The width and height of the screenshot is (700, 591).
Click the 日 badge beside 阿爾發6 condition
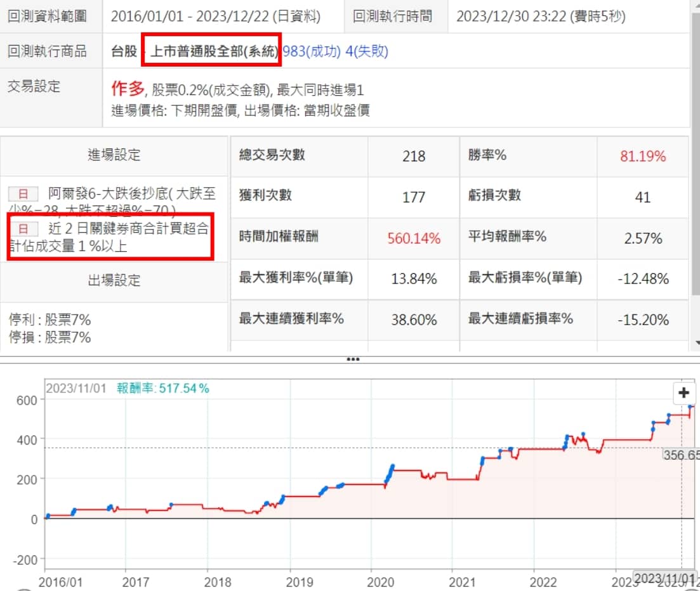(22, 193)
